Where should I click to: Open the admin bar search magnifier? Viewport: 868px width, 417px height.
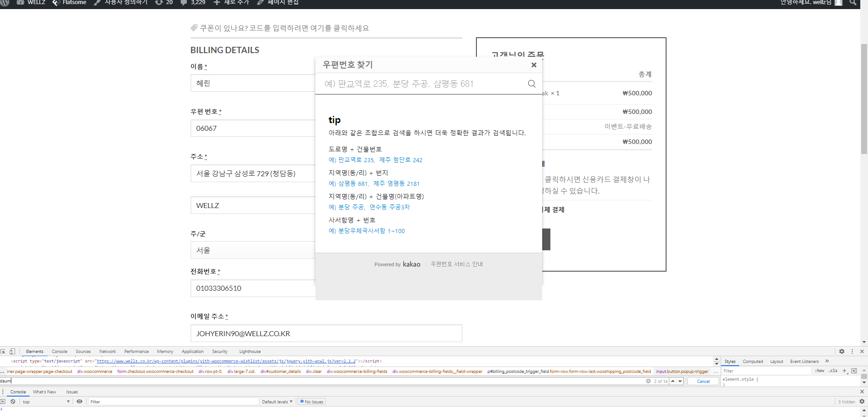pyautogui.click(x=853, y=2)
